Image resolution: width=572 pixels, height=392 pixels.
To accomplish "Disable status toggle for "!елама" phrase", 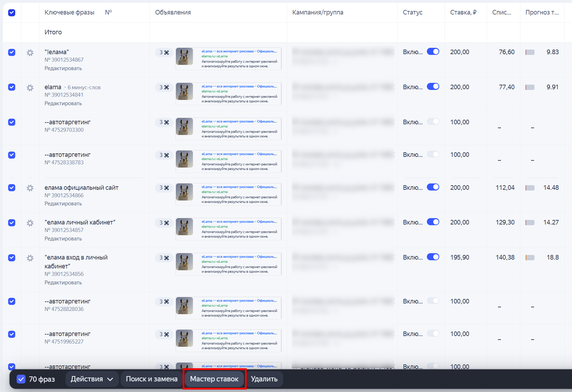I will point(433,52).
